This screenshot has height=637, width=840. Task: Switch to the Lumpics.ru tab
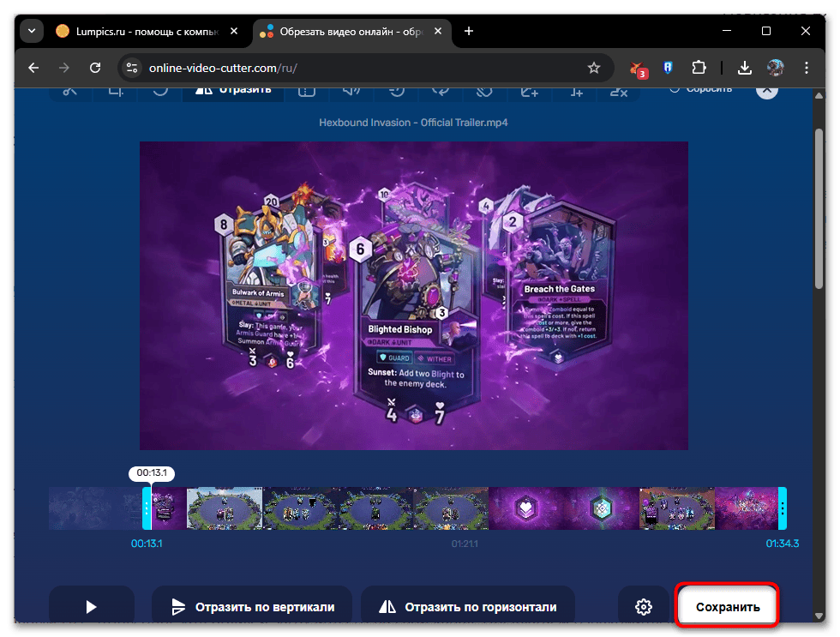[147, 32]
